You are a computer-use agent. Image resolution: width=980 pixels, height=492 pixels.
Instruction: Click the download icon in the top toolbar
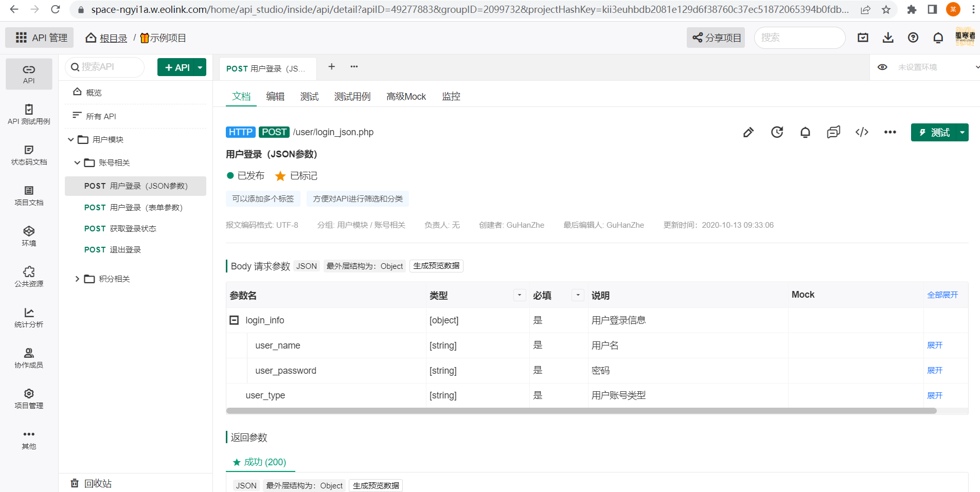pos(888,38)
